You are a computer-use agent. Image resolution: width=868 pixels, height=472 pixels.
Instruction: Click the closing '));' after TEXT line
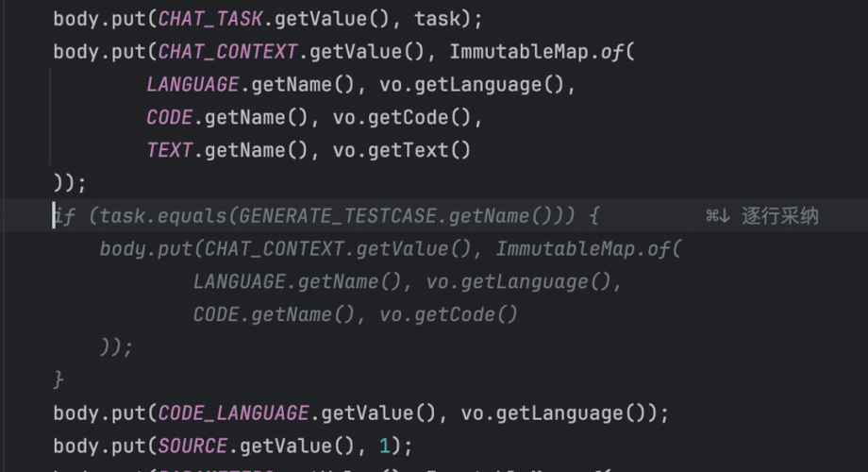(x=70, y=183)
